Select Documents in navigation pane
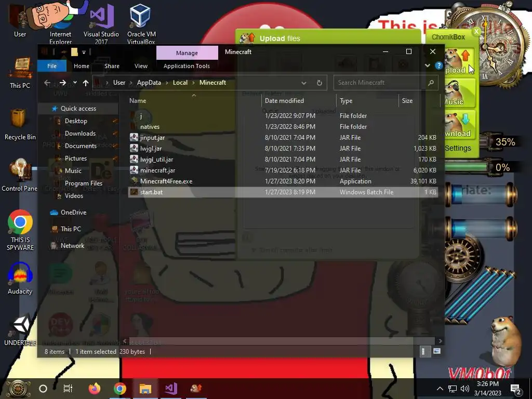 point(81,146)
